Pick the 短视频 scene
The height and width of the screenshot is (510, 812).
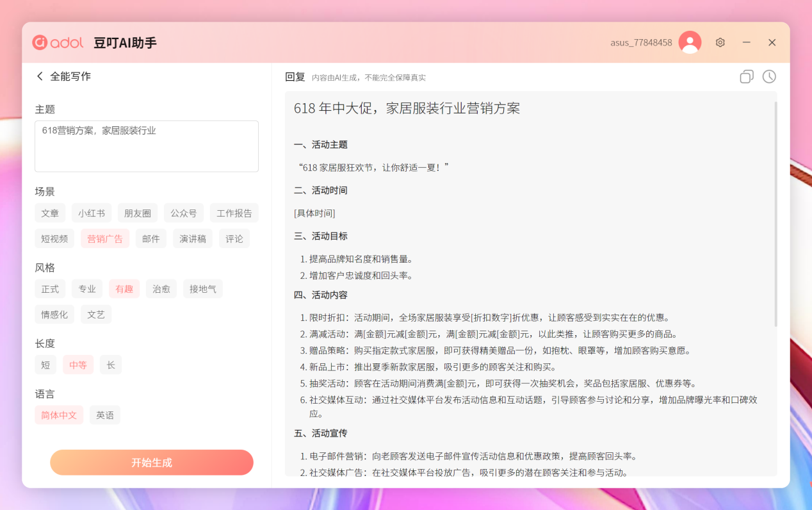(x=54, y=239)
